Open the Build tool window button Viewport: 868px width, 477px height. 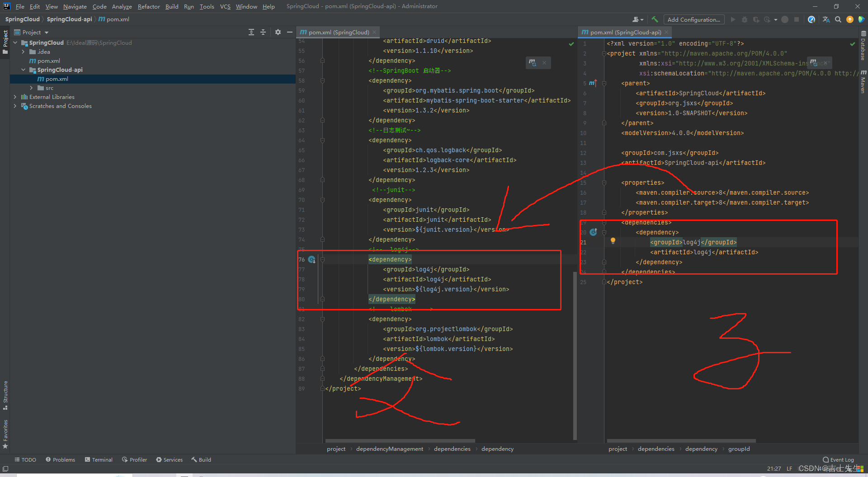click(x=201, y=459)
